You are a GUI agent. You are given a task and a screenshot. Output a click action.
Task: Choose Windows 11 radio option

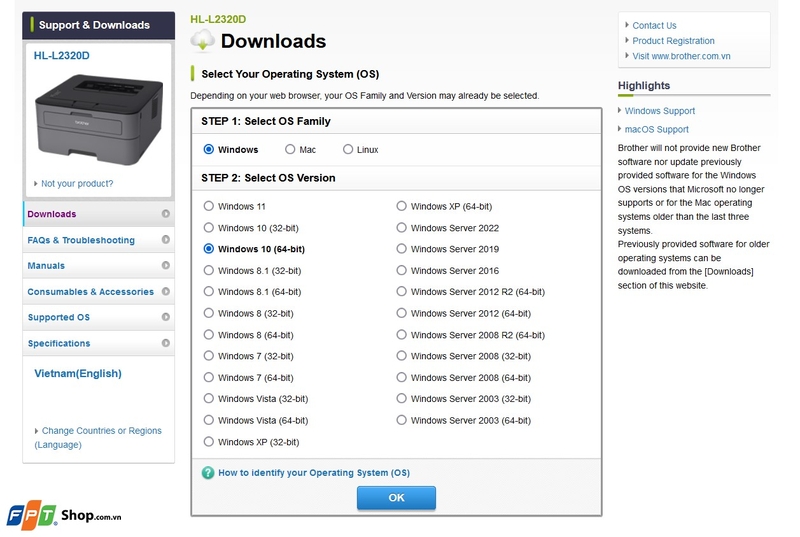pyautogui.click(x=209, y=206)
